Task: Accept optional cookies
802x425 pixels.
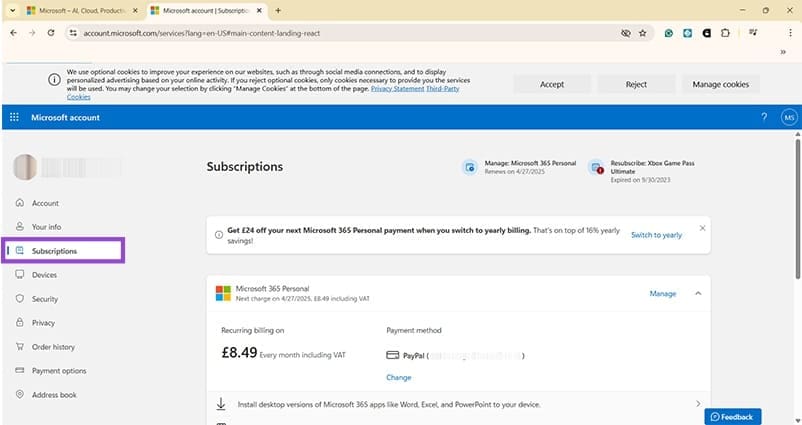Action: pyautogui.click(x=552, y=84)
